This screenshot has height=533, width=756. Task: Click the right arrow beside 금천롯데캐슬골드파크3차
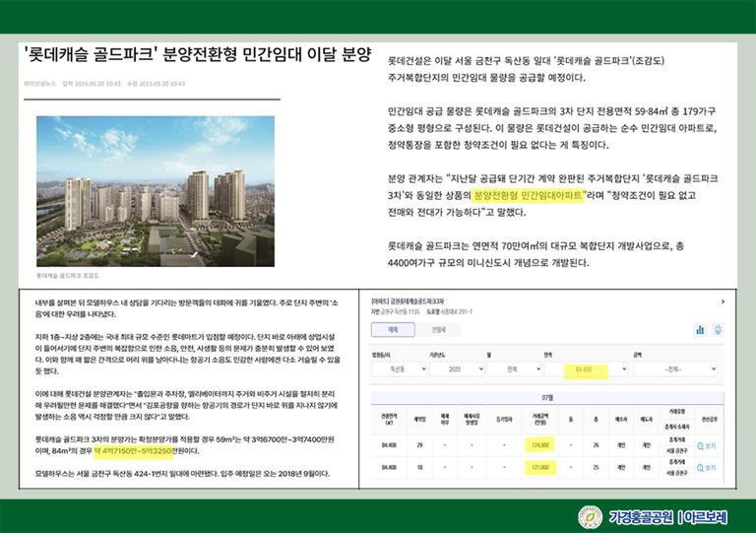point(723,301)
